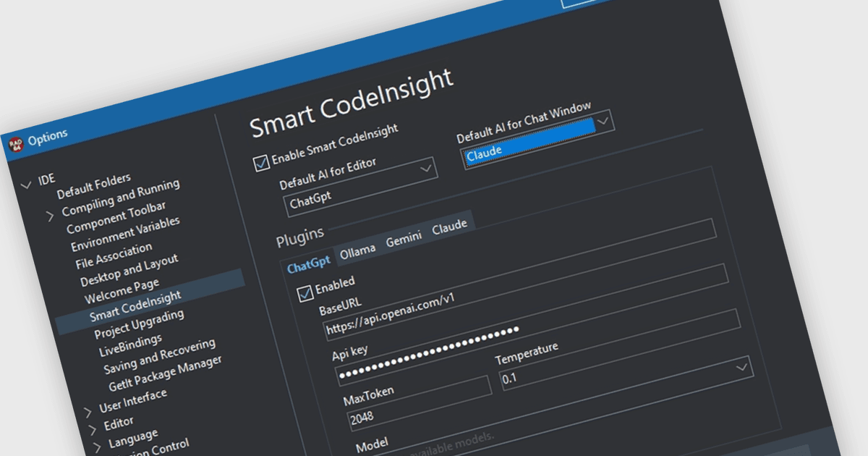Click the highlighted Claude value in Chat Window combo
This screenshot has height=456, width=868.
(x=529, y=143)
